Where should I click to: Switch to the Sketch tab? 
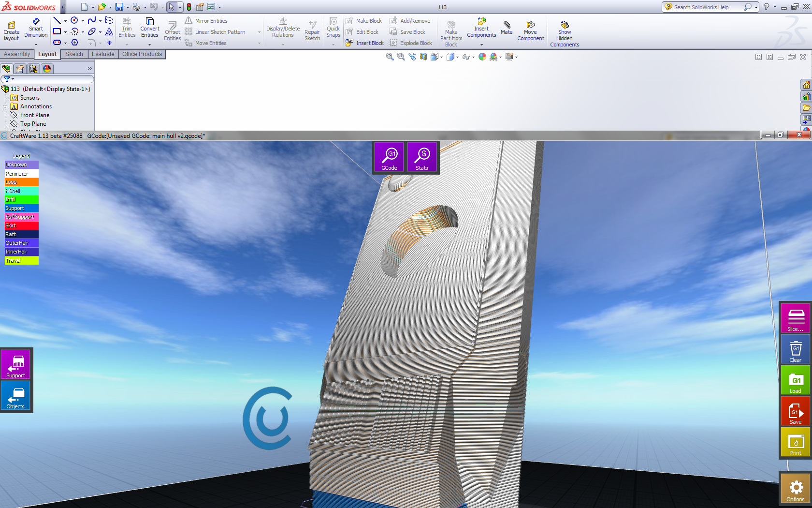click(x=74, y=54)
